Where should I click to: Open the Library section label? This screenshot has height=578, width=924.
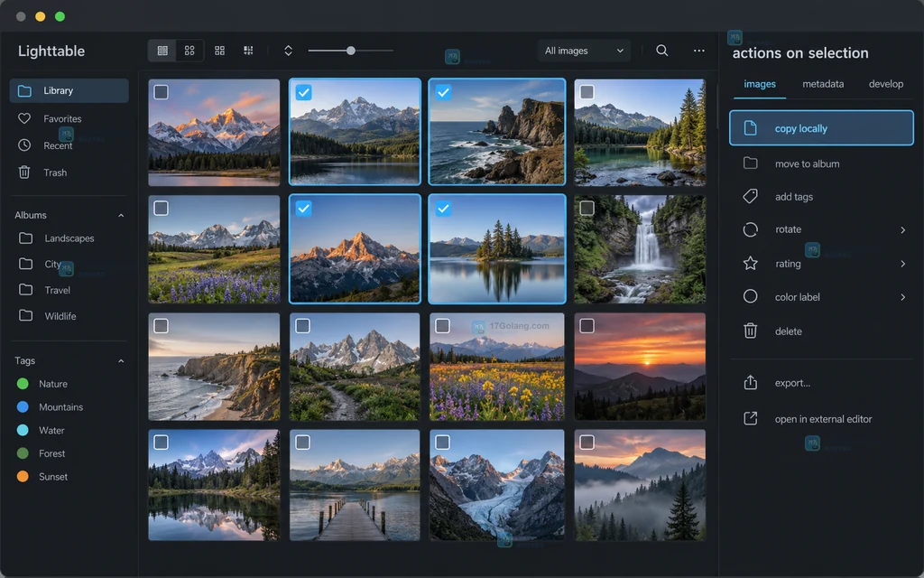click(x=59, y=91)
